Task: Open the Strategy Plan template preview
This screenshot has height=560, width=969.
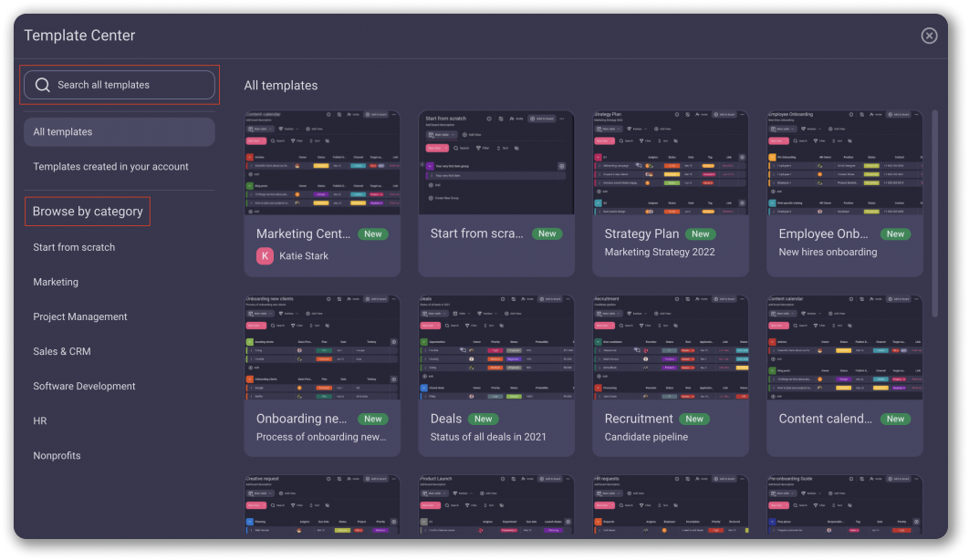Action: [670, 163]
